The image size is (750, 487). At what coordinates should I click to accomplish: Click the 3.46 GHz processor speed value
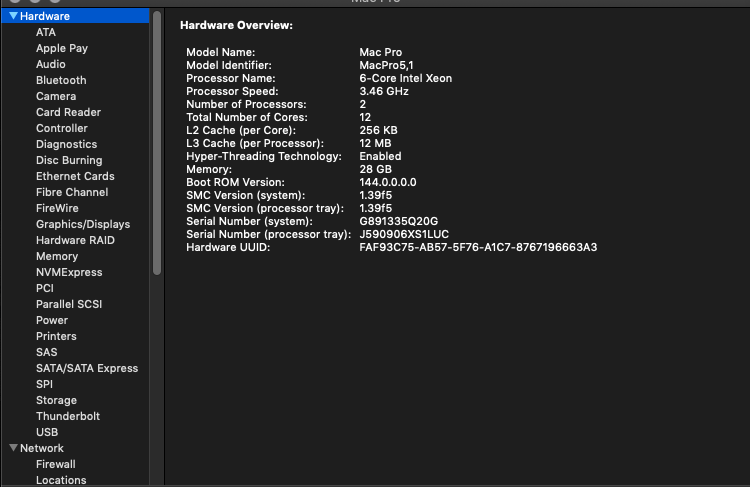[x=384, y=91]
